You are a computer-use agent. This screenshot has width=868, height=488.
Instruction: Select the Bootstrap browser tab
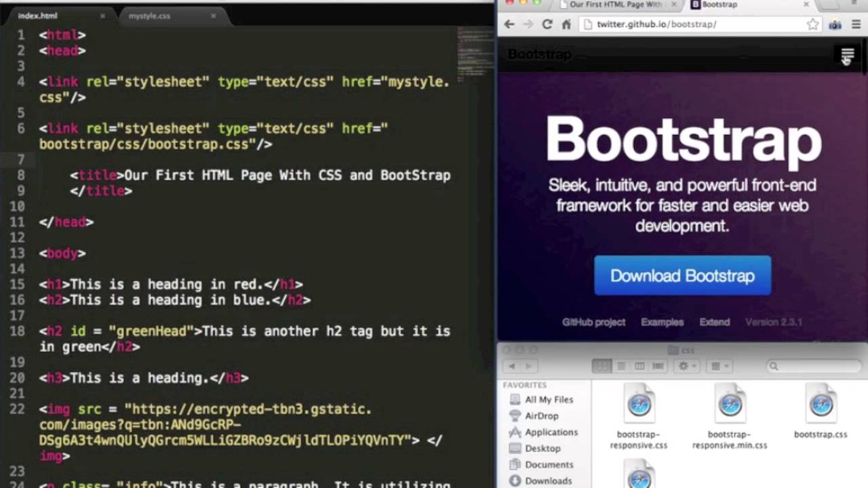point(719,5)
